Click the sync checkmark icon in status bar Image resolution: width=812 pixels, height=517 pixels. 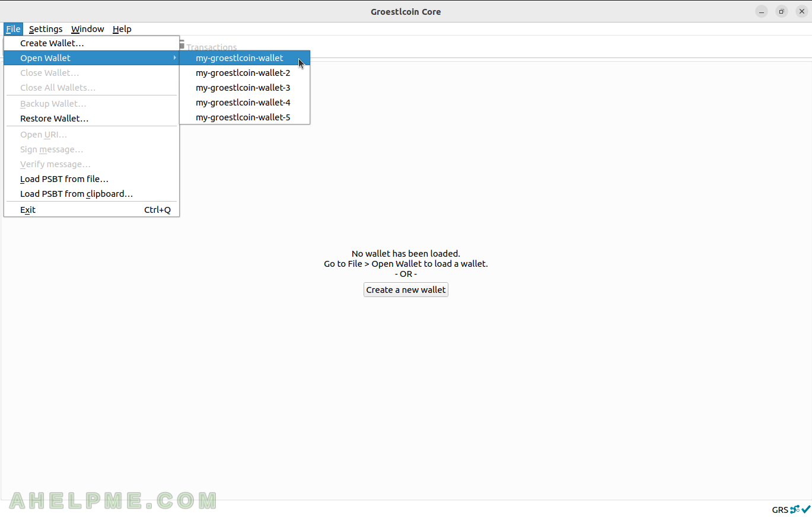pyautogui.click(x=806, y=509)
